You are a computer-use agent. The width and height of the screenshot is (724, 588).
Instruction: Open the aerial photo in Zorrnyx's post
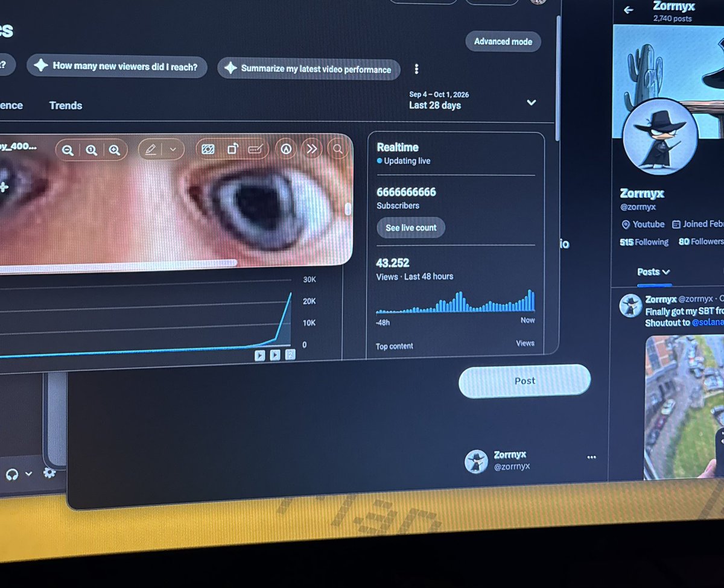click(x=685, y=408)
